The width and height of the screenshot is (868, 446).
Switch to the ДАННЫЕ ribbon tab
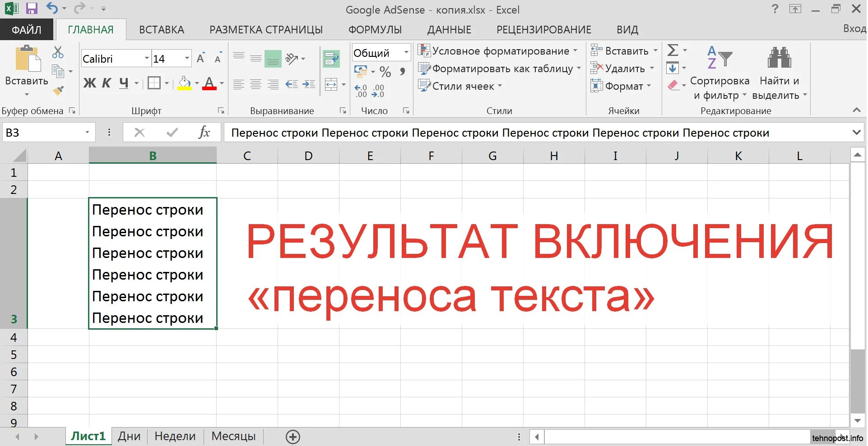tap(449, 30)
